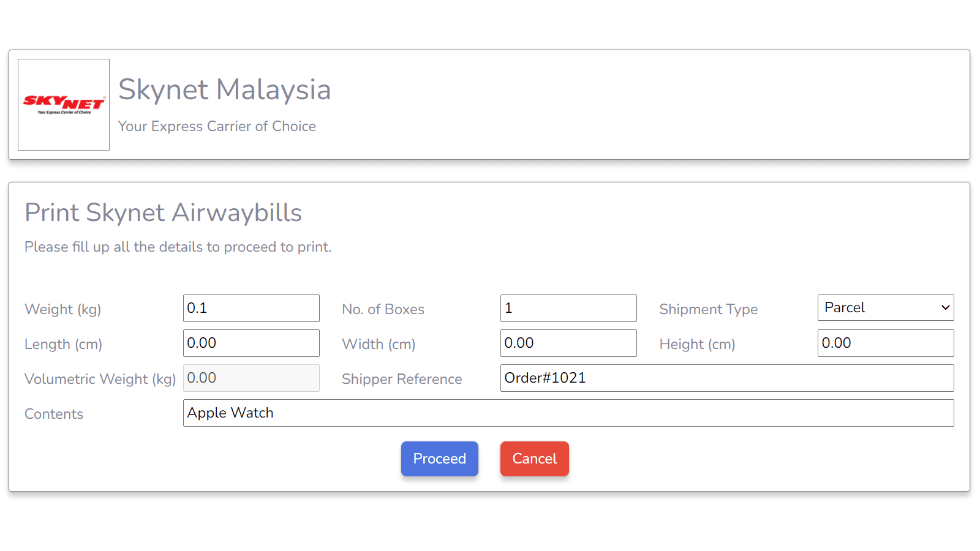Click the Skynet Malaysia heading
Screen dimensions: 980x551
[x=224, y=90]
